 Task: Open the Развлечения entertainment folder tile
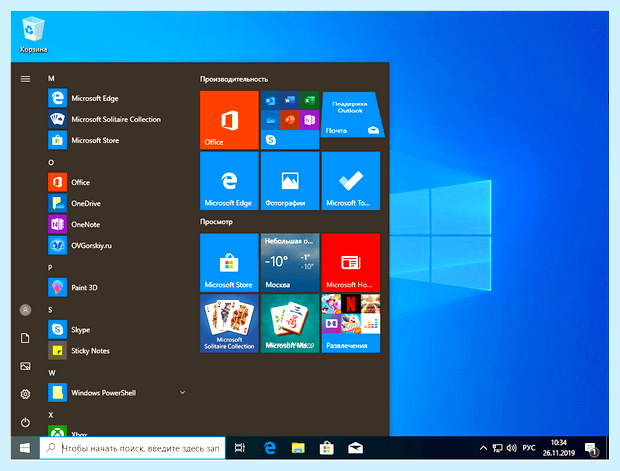(351, 323)
